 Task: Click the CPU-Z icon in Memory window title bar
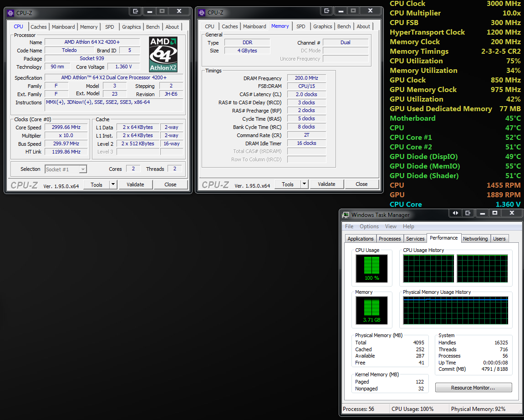202,13
